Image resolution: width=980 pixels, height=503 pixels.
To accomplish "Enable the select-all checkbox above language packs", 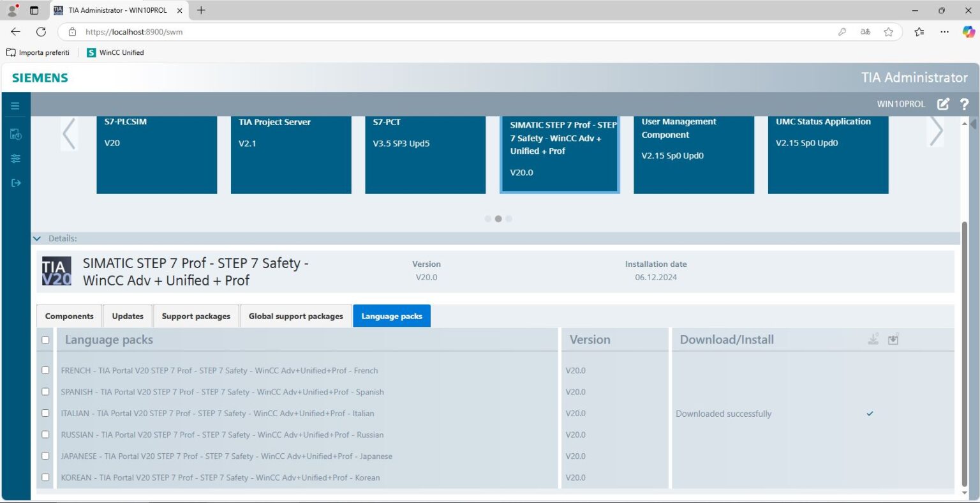I will tap(45, 340).
